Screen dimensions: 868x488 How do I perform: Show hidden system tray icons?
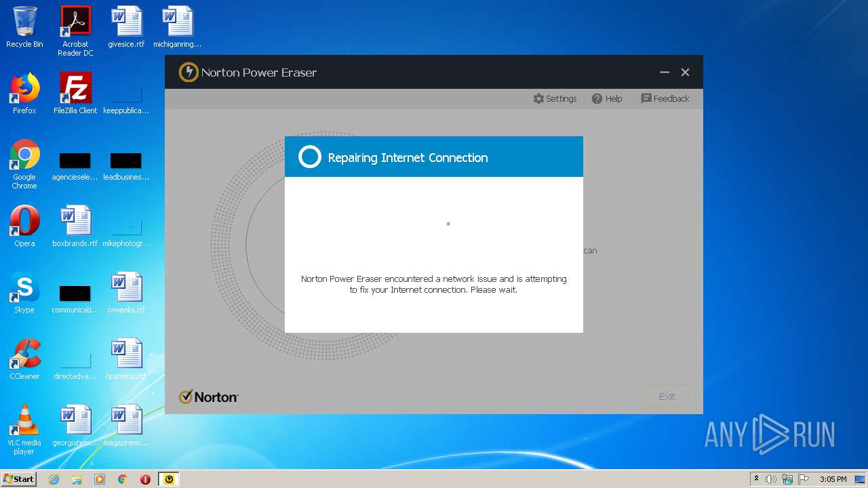coord(756,479)
